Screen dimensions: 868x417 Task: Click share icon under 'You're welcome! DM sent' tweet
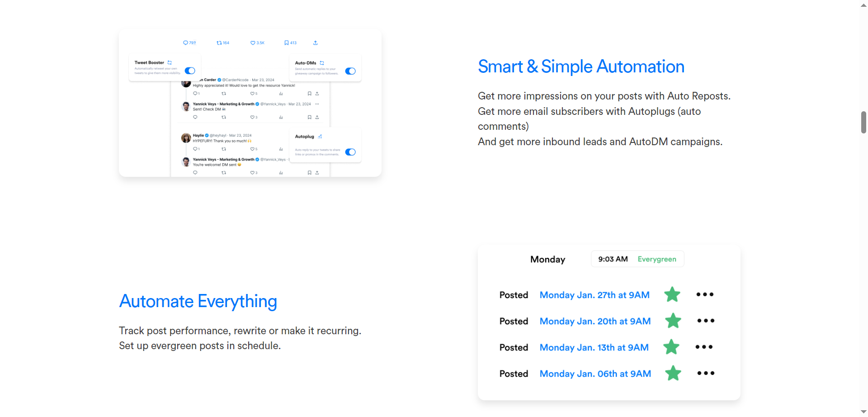317,173
